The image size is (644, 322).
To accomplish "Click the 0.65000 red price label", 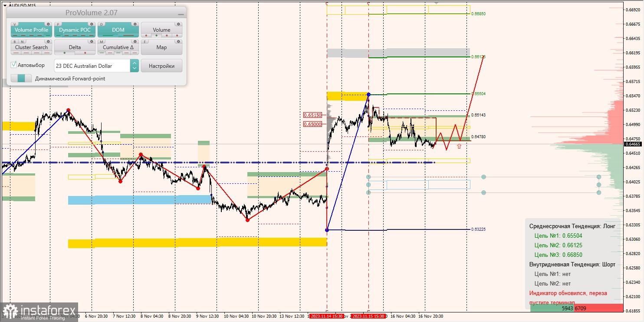I will (x=313, y=124).
